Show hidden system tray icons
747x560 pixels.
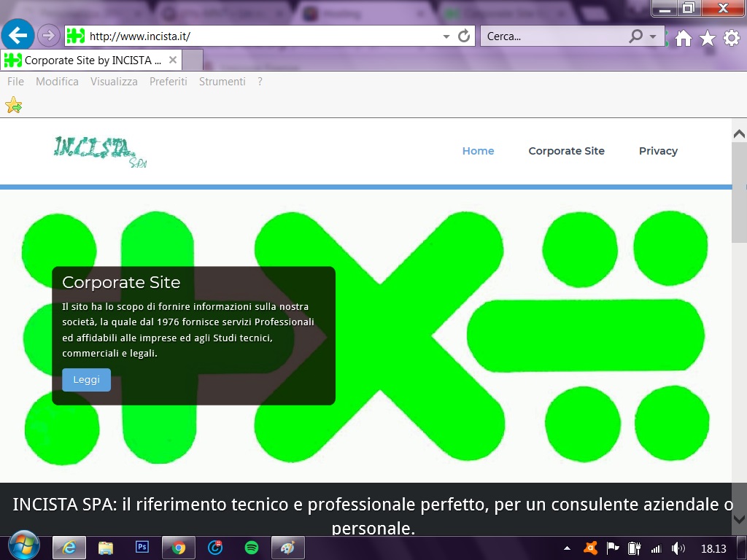point(567,548)
